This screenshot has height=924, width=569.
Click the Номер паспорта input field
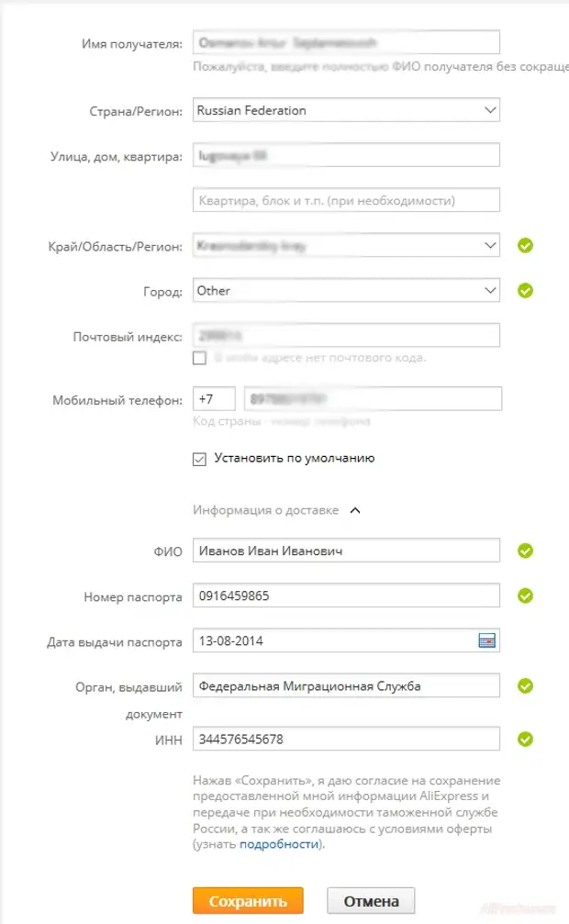(346, 596)
